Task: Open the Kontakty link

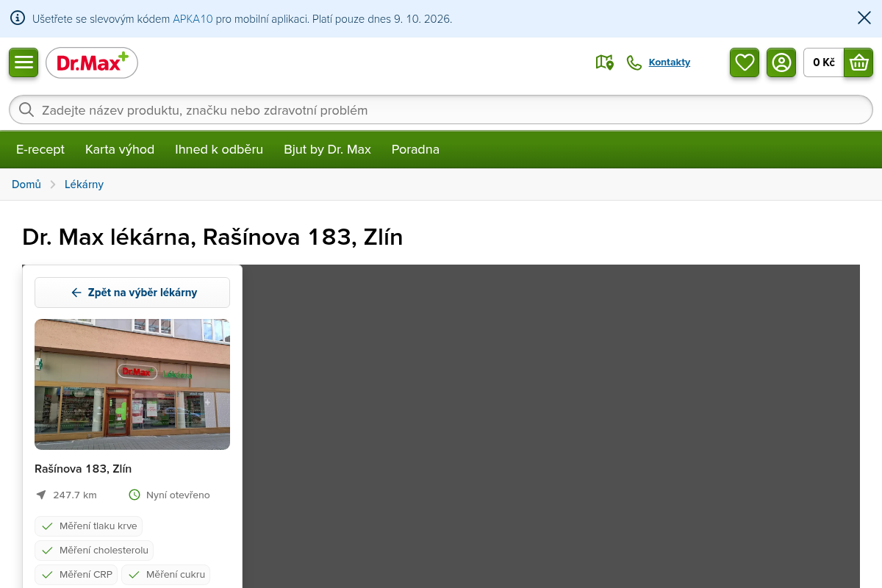Action: point(670,62)
